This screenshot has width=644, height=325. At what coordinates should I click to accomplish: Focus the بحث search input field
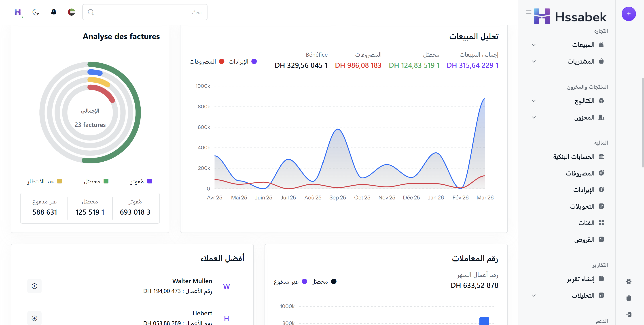click(145, 12)
